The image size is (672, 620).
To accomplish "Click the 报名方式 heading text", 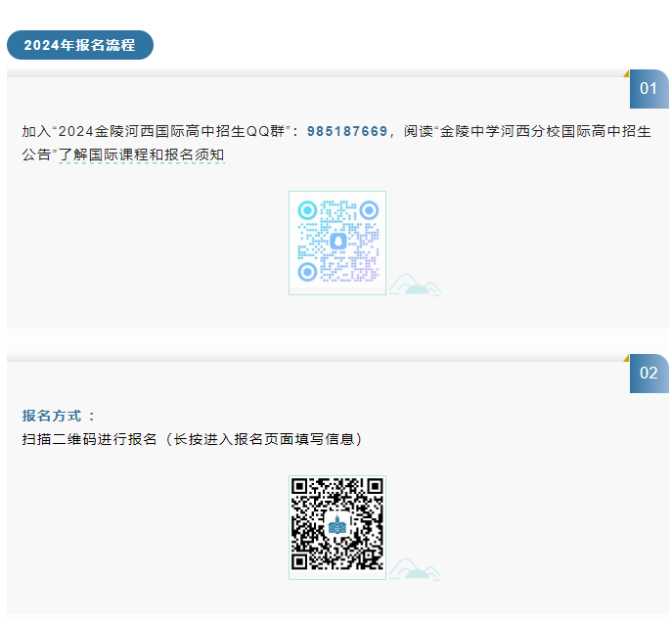I will tap(52, 416).
